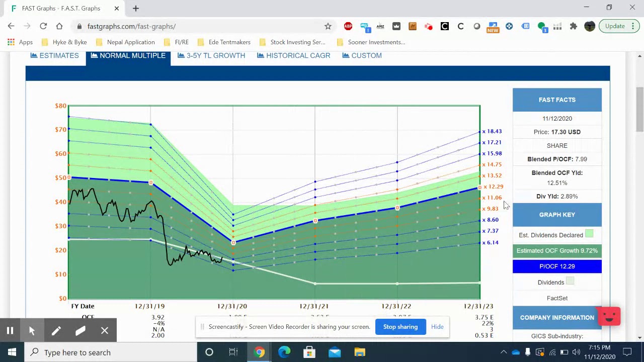Image resolution: width=644 pixels, height=362 pixels.
Task: Open the Mail app from the taskbar
Action: coord(335,352)
